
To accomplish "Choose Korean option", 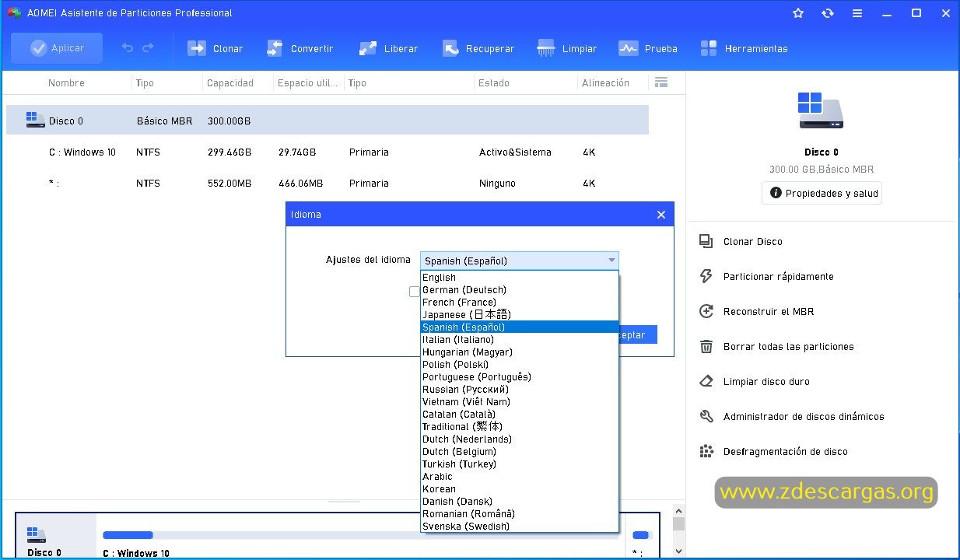I will pyautogui.click(x=520, y=489).
